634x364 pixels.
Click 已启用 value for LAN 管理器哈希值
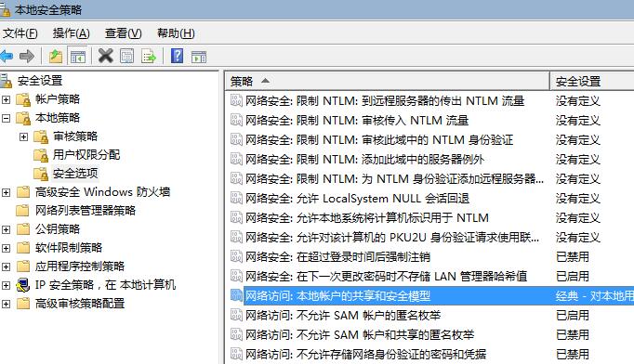coord(572,277)
